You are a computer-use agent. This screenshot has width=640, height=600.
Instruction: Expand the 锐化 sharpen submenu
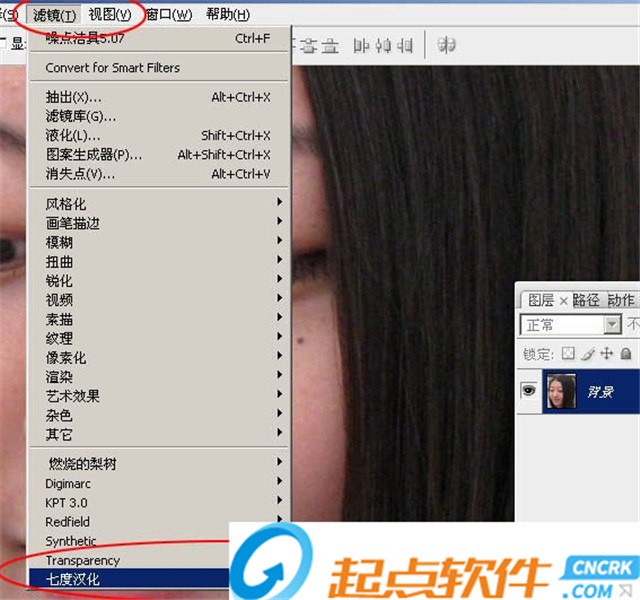click(159, 280)
